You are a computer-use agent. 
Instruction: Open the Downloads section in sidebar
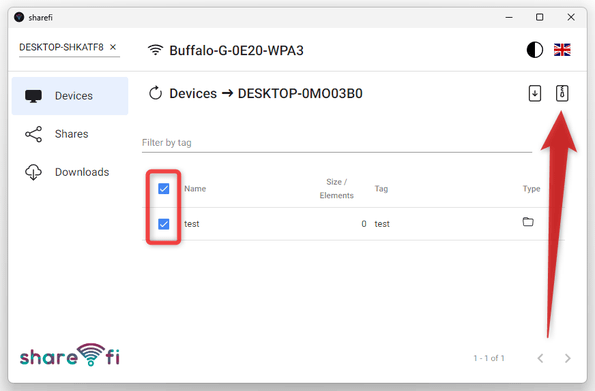tap(70, 172)
